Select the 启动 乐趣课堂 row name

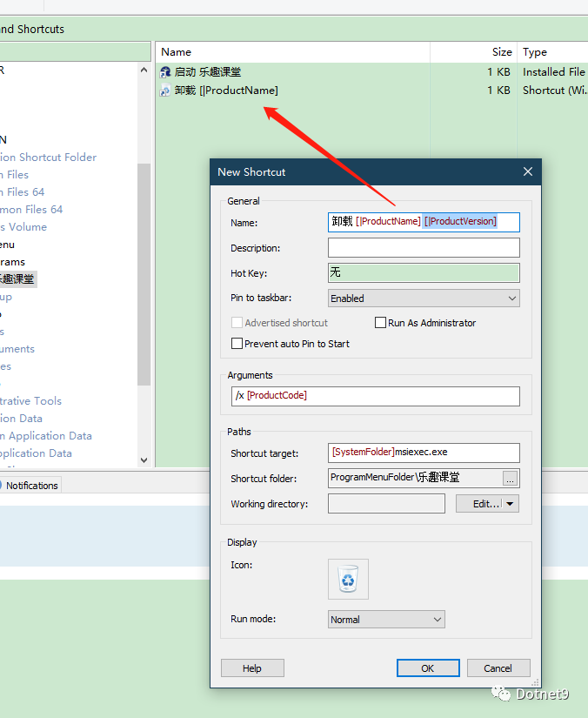click(208, 72)
